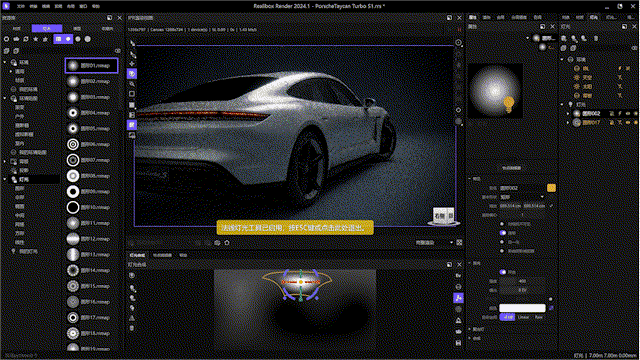Click the trash icon in light stage toolbar
The width and height of the screenshot is (640, 360).
(132, 328)
